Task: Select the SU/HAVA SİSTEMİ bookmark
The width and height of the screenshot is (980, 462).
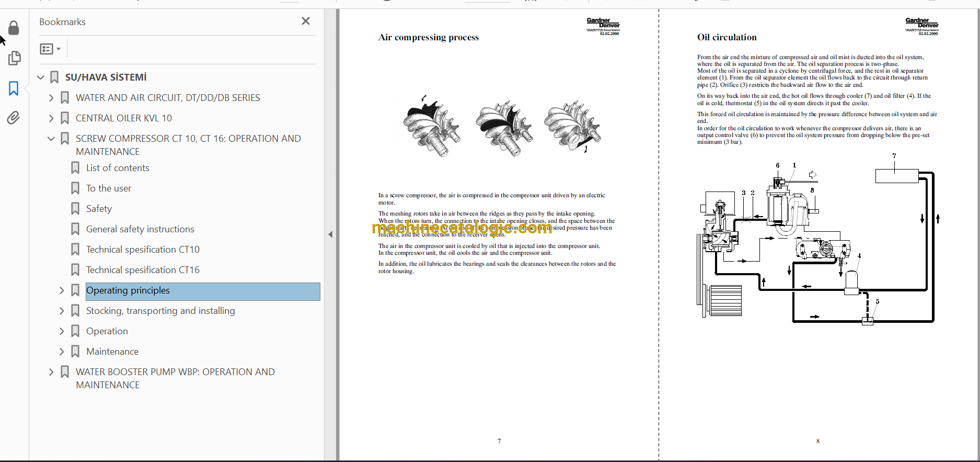Action: click(106, 77)
